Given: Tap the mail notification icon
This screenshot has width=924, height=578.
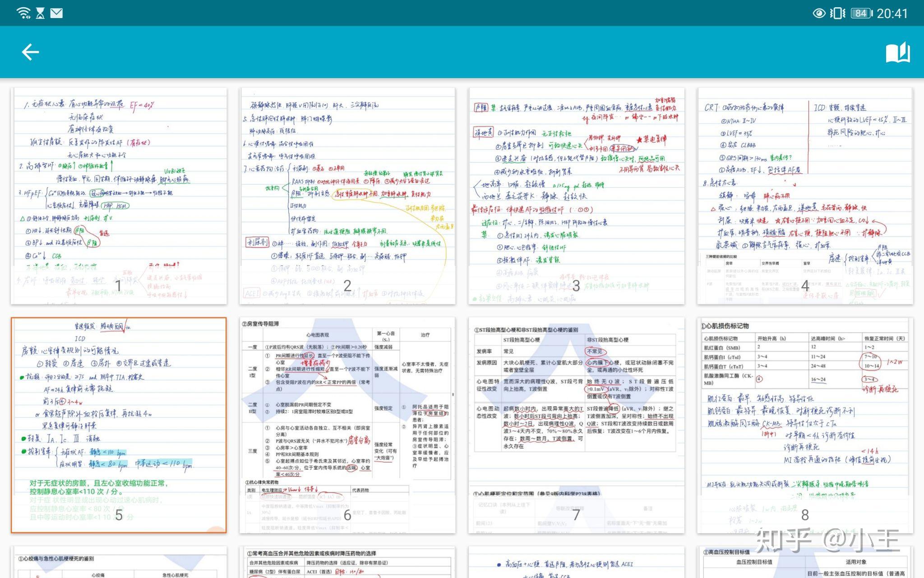Looking at the screenshot, I should [56, 13].
